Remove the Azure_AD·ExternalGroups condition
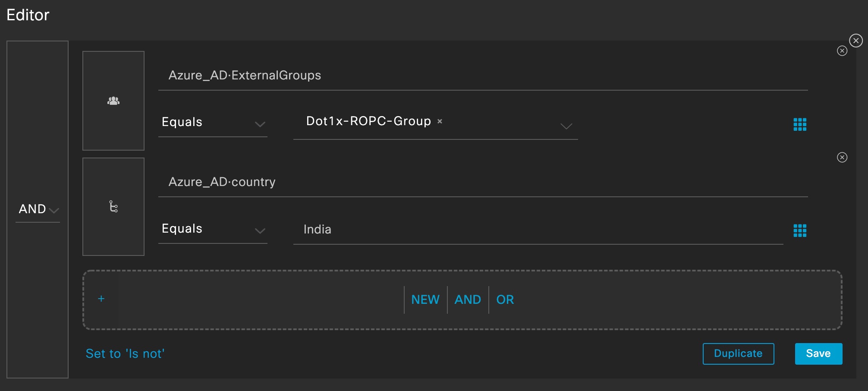868x391 pixels. pos(842,51)
